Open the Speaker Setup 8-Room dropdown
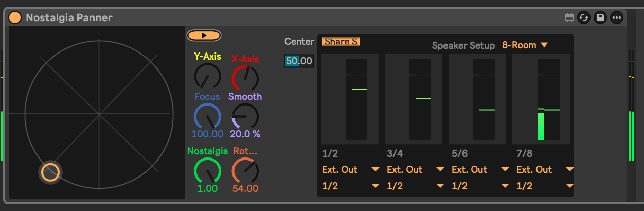Viewport: 644px width, 211px height. click(525, 45)
